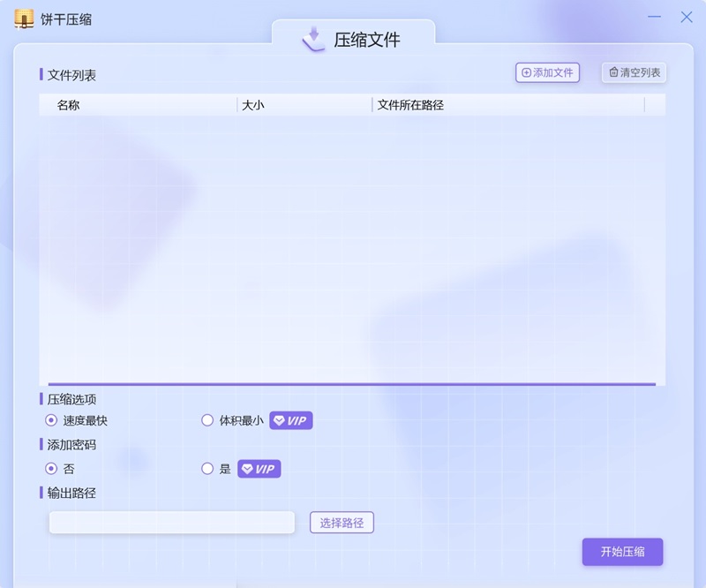The width and height of the screenshot is (706, 588).
Task: Click the 输出路径 section label
Action: (x=71, y=493)
